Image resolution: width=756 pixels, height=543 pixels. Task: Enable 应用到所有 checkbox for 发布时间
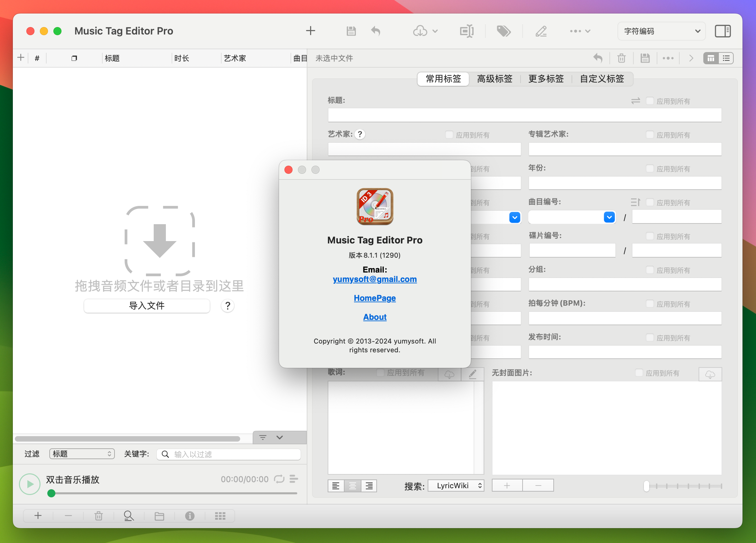pyautogui.click(x=650, y=337)
